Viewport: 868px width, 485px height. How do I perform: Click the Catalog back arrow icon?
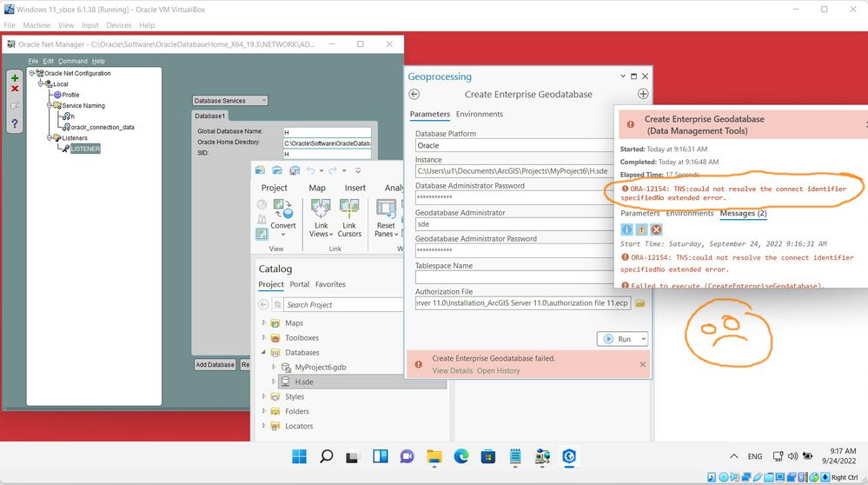pos(263,304)
